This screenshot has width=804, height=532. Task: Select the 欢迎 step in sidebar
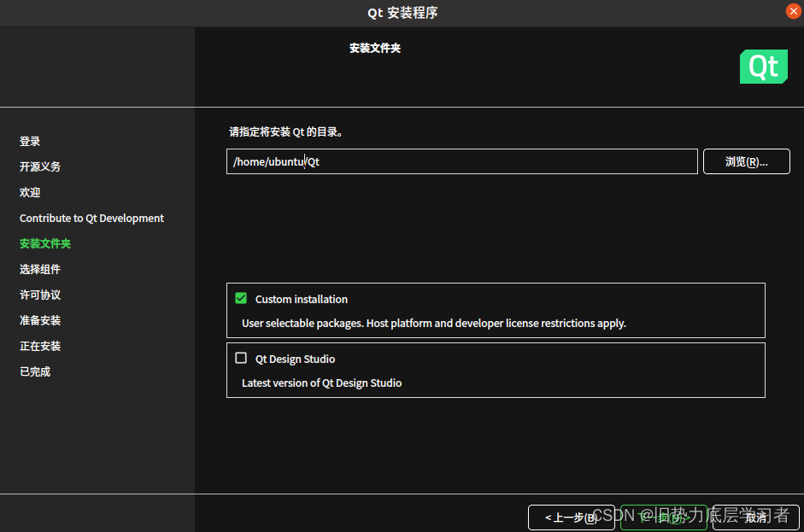click(x=30, y=193)
